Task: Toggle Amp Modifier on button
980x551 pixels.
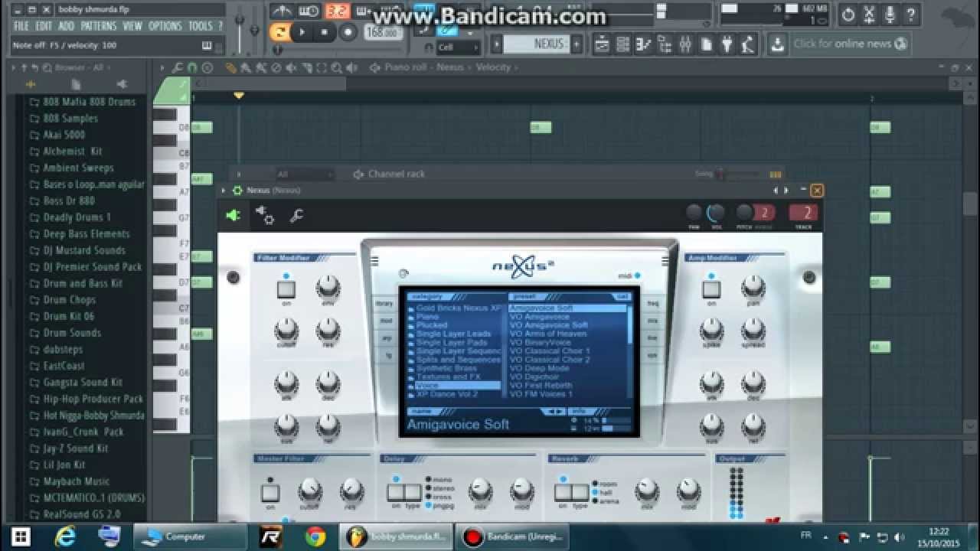Action: pyautogui.click(x=711, y=289)
